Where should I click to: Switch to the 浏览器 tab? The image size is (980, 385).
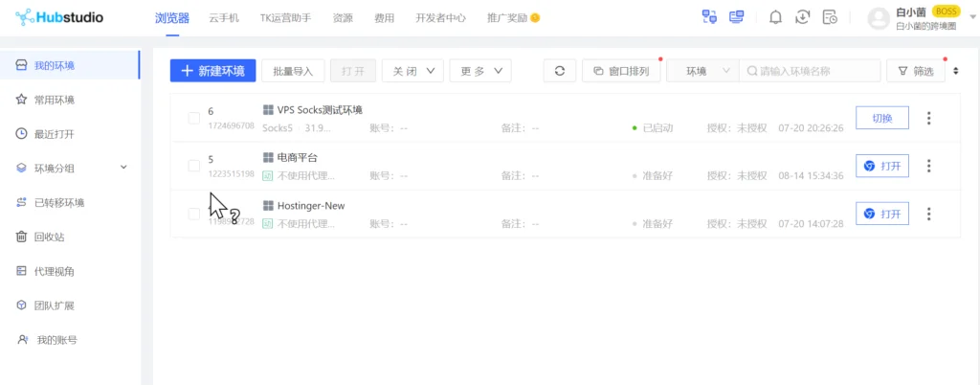point(172,18)
